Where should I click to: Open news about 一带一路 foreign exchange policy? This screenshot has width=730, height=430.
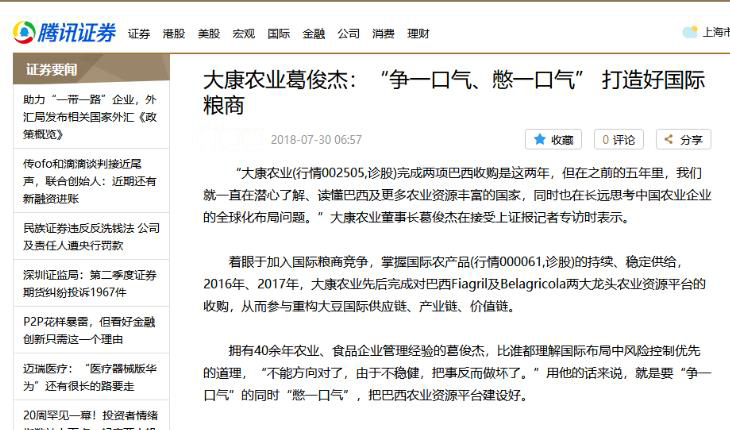tap(90, 117)
